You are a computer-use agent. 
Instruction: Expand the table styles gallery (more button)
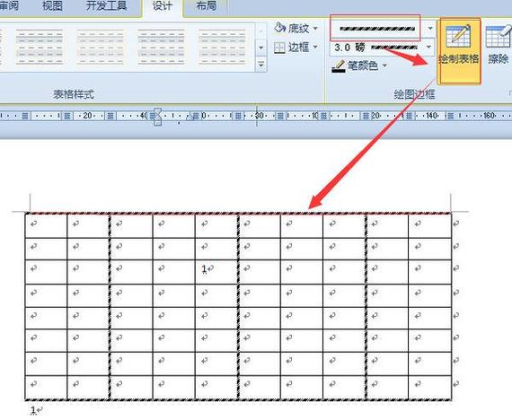point(260,65)
